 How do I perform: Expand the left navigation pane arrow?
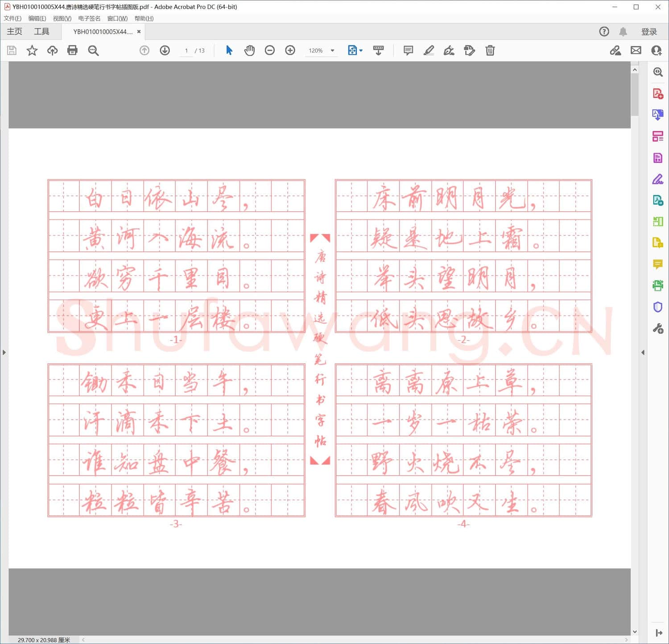pyautogui.click(x=4, y=353)
